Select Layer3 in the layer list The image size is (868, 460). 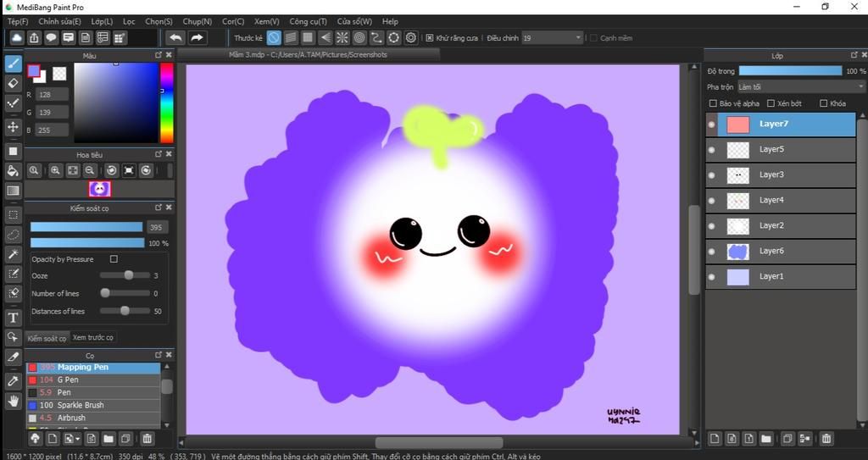click(781, 175)
